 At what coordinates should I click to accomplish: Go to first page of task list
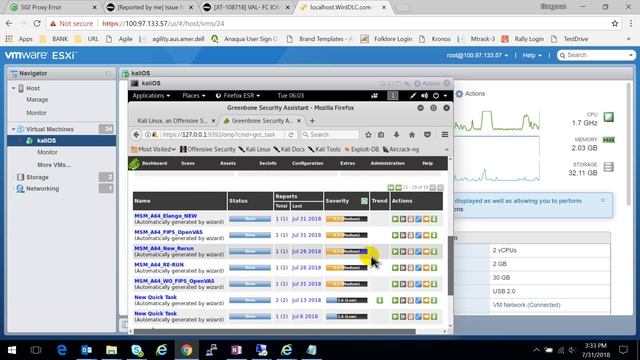click(391, 187)
